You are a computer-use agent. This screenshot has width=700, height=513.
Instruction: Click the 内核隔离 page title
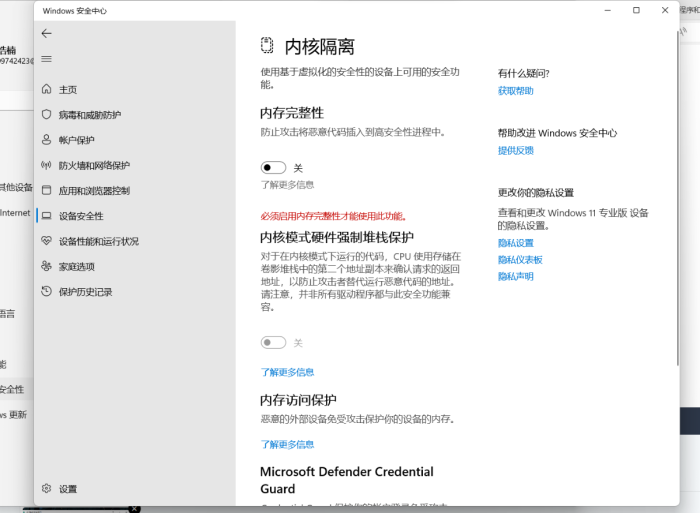tap(320, 46)
